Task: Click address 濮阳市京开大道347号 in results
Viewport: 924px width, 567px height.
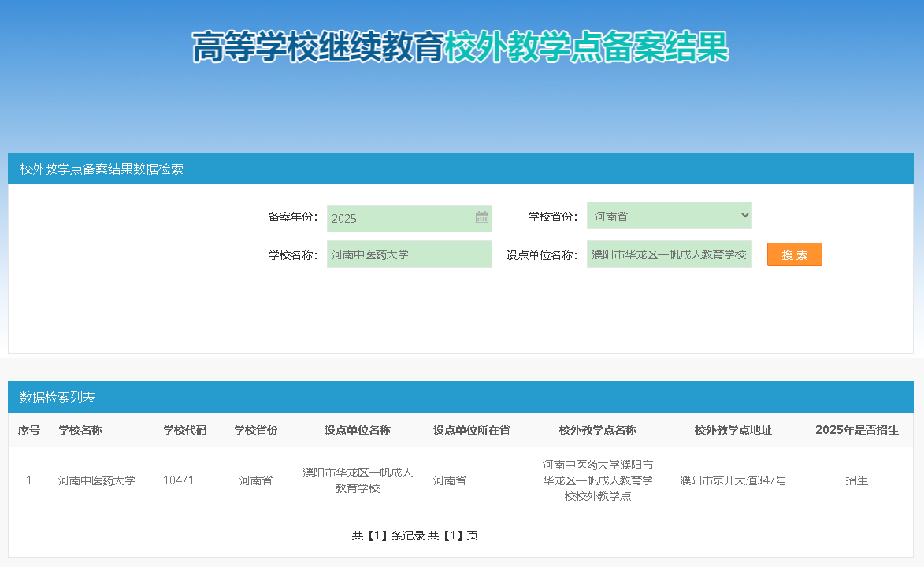Action: click(733, 480)
